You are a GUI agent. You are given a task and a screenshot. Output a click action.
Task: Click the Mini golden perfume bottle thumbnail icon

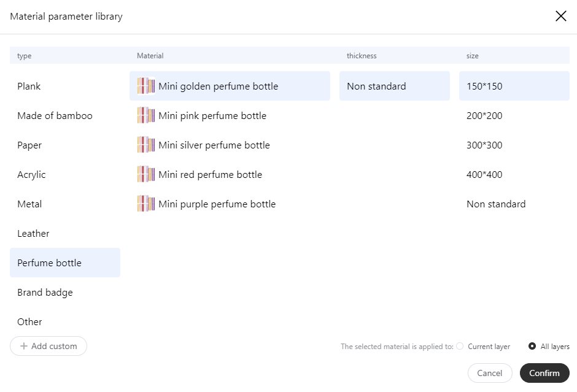(146, 86)
